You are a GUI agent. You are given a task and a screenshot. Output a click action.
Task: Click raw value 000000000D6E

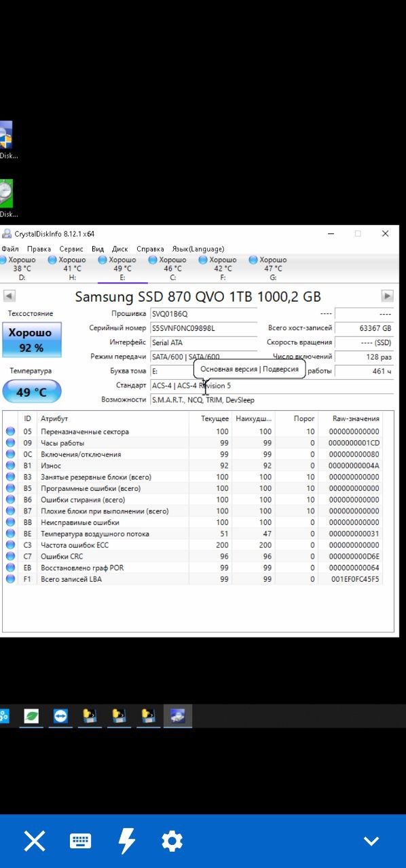[354, 556]
